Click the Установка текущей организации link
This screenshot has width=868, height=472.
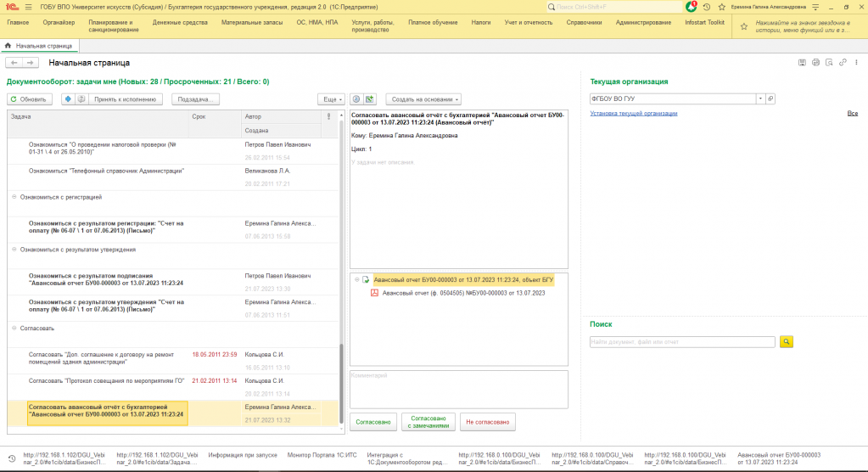tap(634, 113)
